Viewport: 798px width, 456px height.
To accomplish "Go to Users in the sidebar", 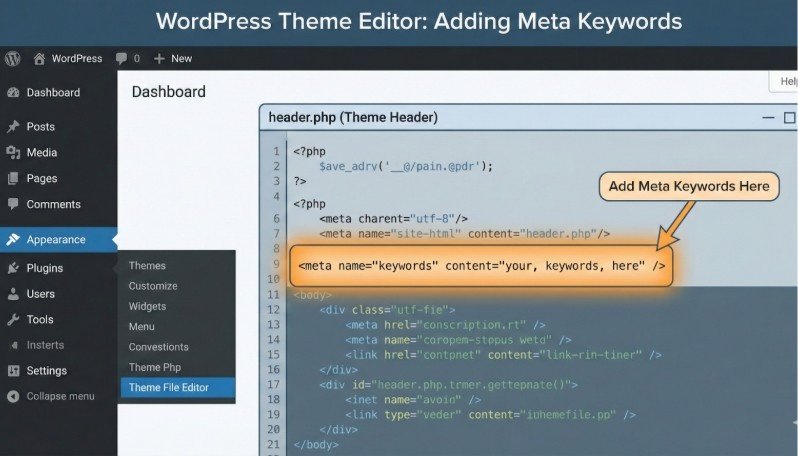I will tap(41, 294).
